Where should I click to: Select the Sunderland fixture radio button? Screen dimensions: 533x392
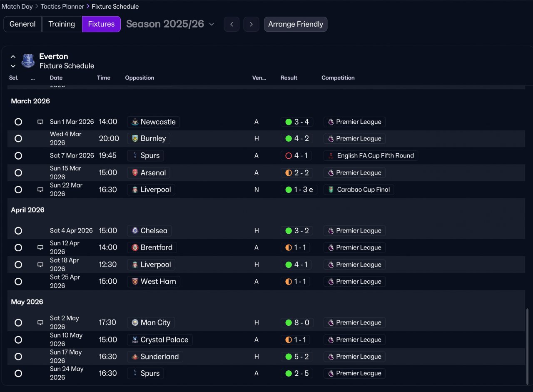coord(18,357)
